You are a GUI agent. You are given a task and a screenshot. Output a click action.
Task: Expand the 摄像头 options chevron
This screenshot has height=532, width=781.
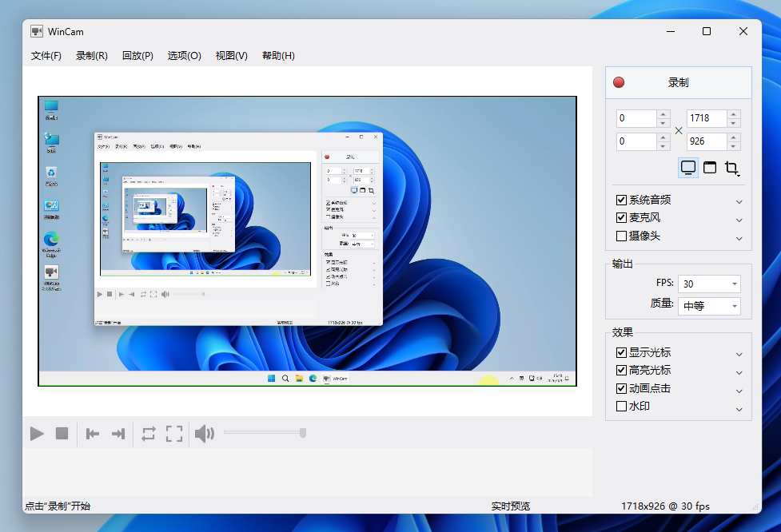click(739, 238)
